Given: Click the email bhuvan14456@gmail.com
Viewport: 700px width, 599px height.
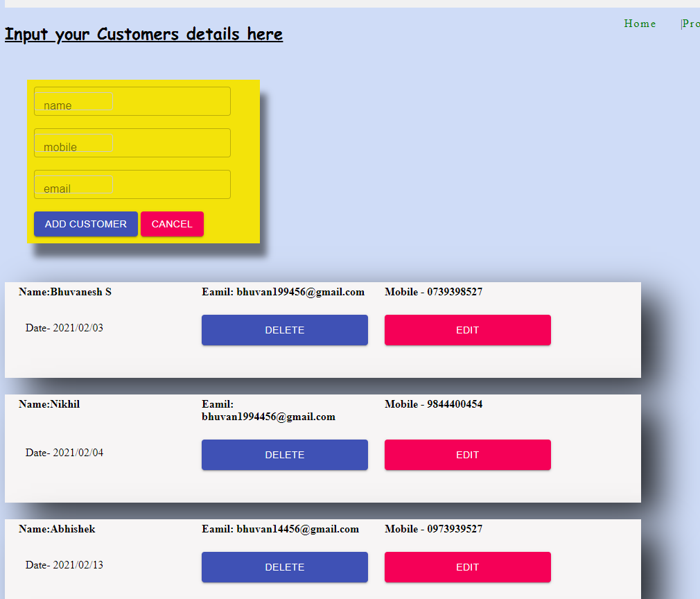Looking at the screenshot, I should (298, 529).
